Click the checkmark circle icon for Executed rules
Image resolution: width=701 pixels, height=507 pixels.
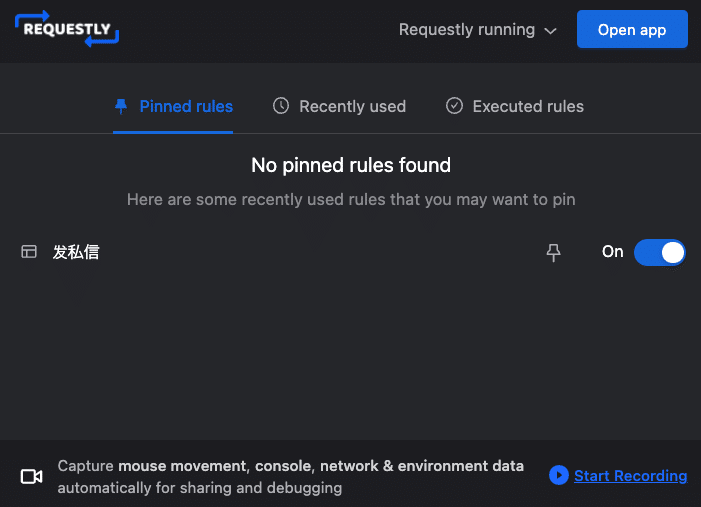454,106
